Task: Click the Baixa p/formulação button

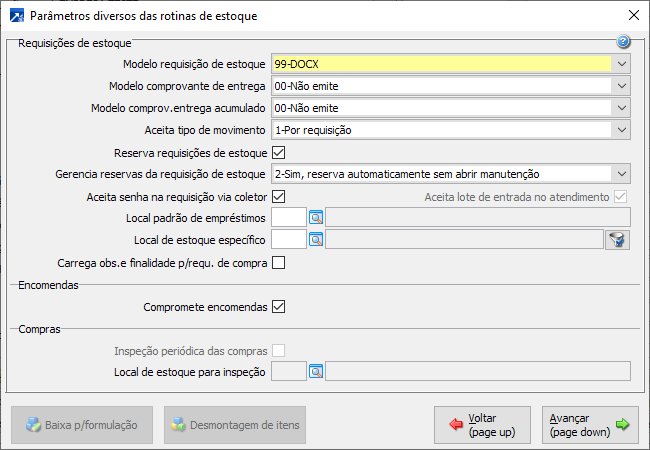Action: (82, 425)
